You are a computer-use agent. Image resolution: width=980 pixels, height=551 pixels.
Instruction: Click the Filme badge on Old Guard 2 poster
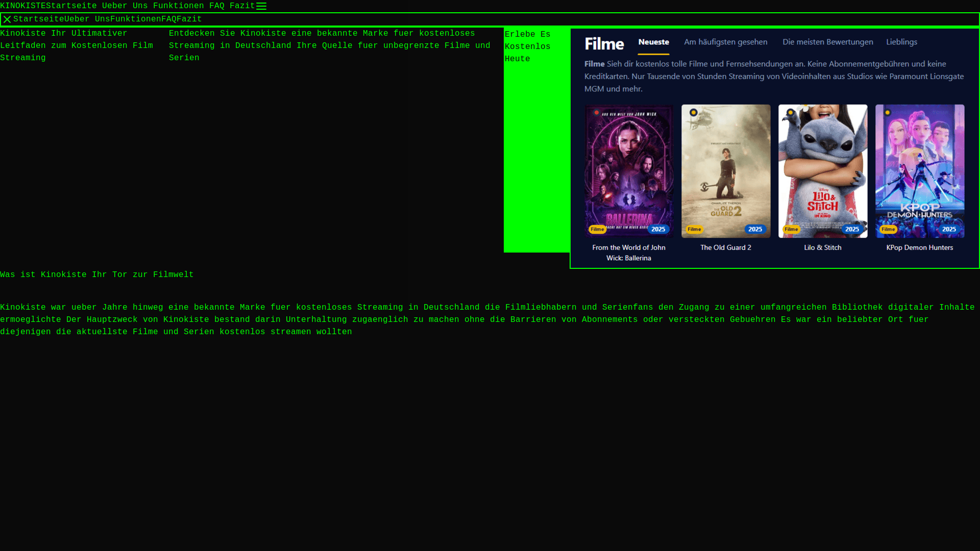(694, 230)
